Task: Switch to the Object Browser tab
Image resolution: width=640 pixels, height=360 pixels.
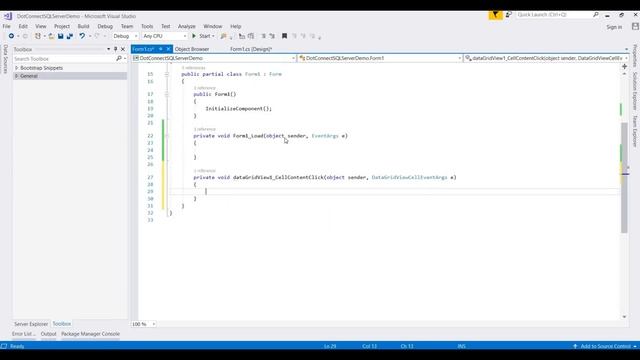Action: click(x=192, y=49)
